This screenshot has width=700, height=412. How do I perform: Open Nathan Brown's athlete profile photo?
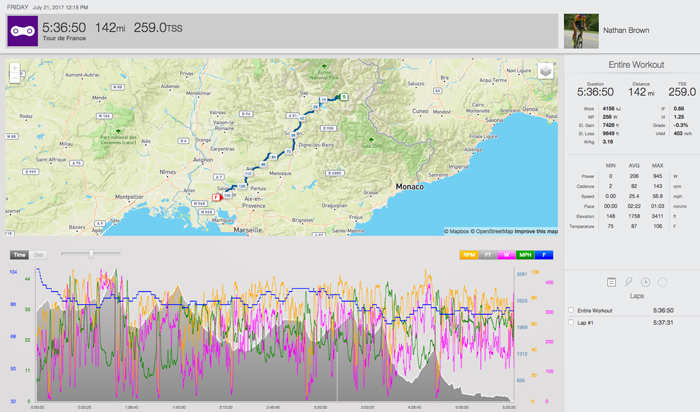(581, 31)
